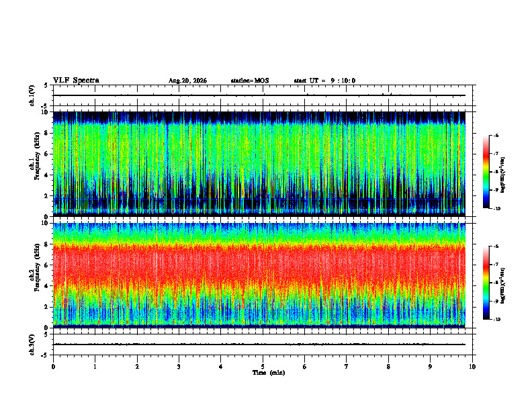Screen dimensions: 532x411
Task: Click the 4 kHz tick label on ch.2 axis
Action: click(x=47, y=286)
